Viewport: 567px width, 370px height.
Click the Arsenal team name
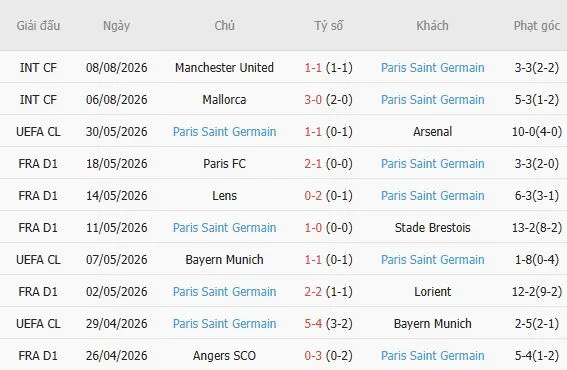coord(432,132)
